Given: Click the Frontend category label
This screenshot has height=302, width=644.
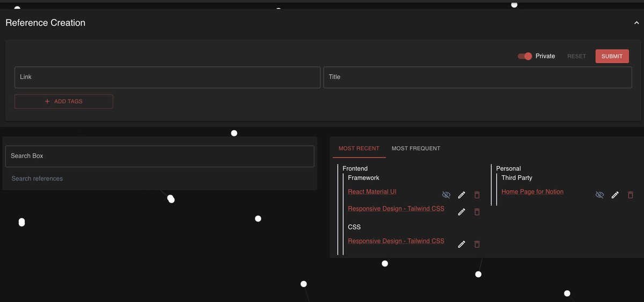Looking at the screenshot, I should pos(355,169).
